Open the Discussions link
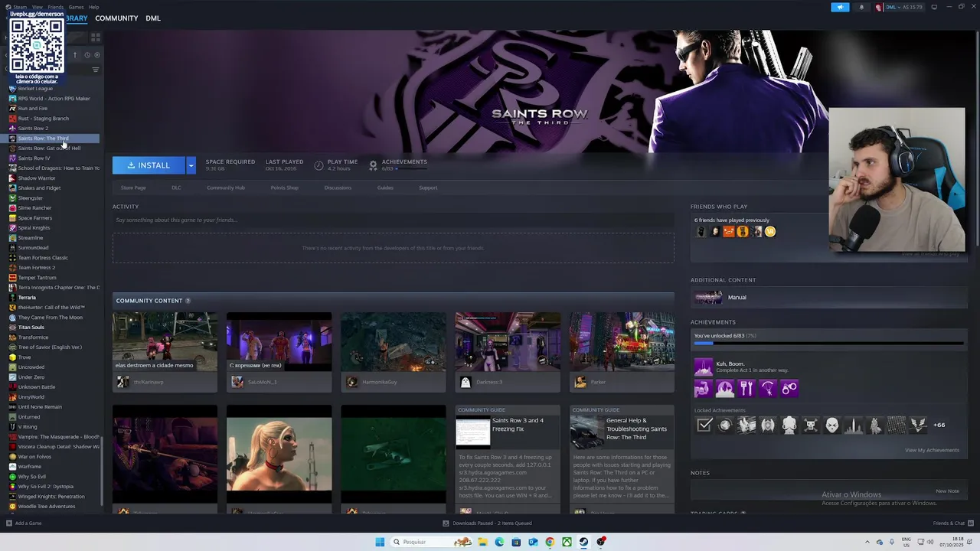The image size is (980, 551). 338,187
